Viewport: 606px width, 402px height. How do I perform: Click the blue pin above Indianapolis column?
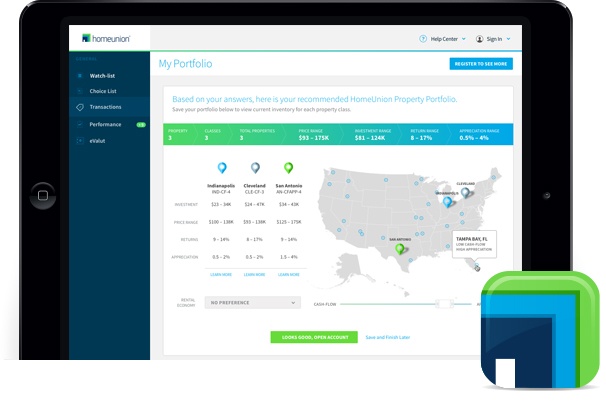pyautogui.click(x=222, y=168)
